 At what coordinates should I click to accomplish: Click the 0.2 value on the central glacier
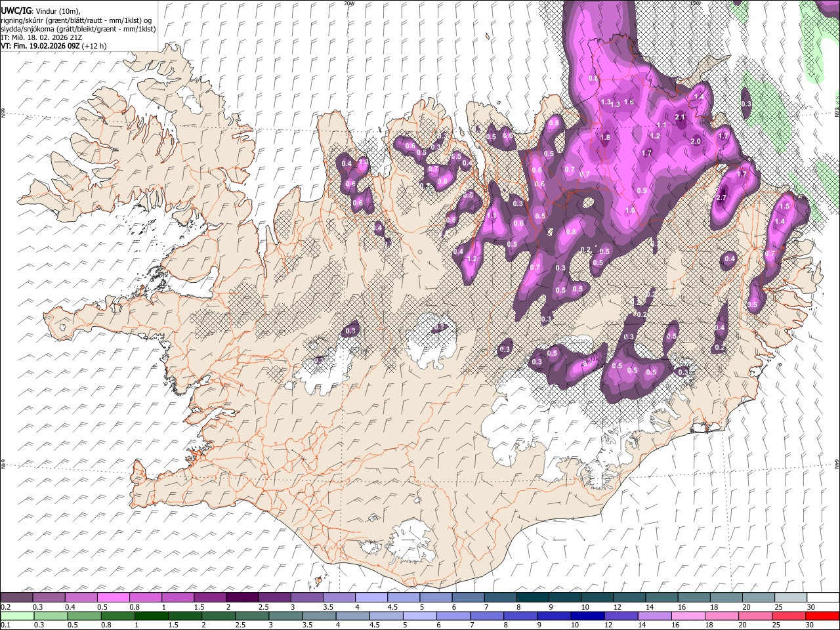pos(440,327)
